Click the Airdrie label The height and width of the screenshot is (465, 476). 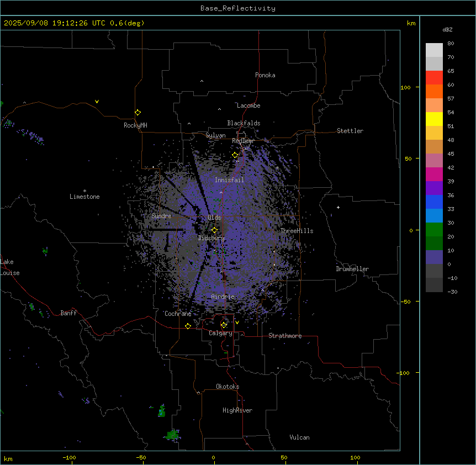pos(223,297)
